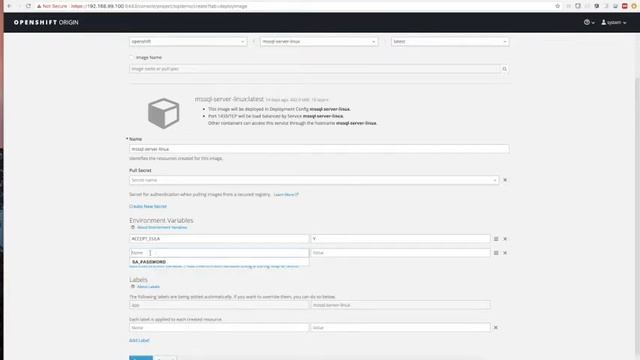This screenshot has width=640, height=360.
Task: Click the OpenShift Origin logo
Action: [46, 22]
